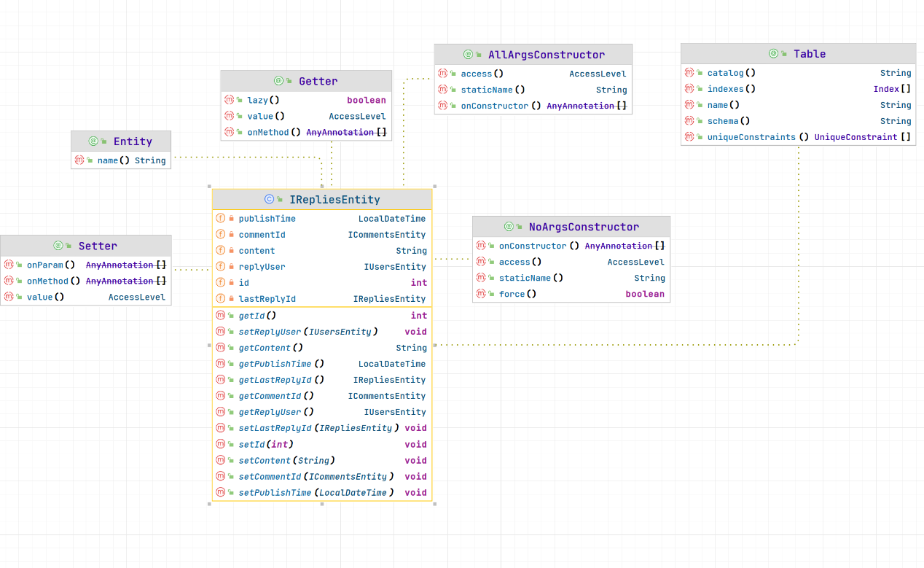Click the class icon beside IRepliesEntity
This screenshot has height=568, width=924.
[x=269, y=199]
